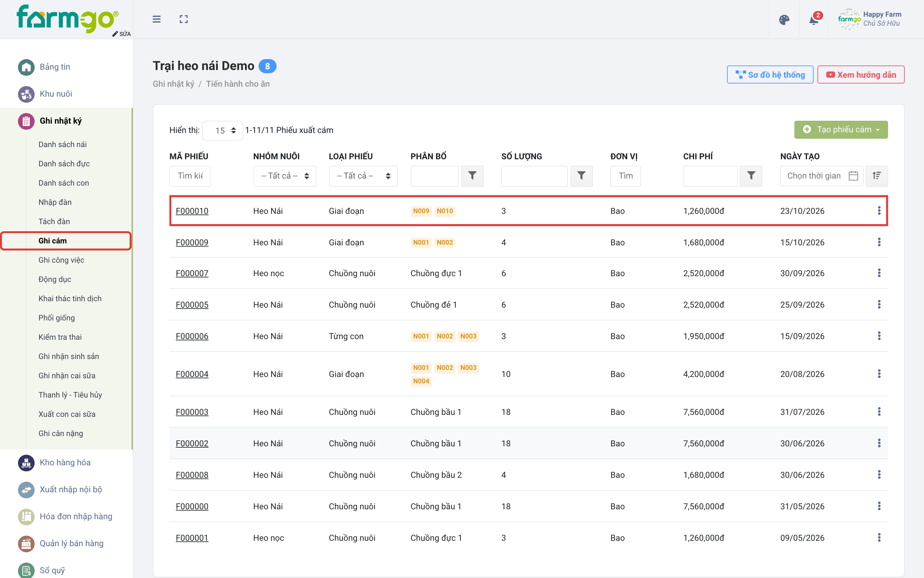Click the Xem hướng dẫn button

(860, 75)
